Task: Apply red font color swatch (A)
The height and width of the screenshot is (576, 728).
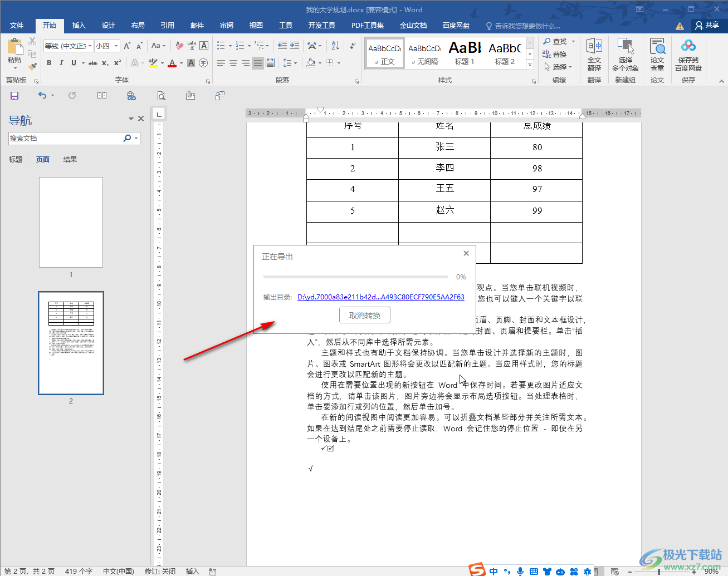Action: click(x=172, y=63)
